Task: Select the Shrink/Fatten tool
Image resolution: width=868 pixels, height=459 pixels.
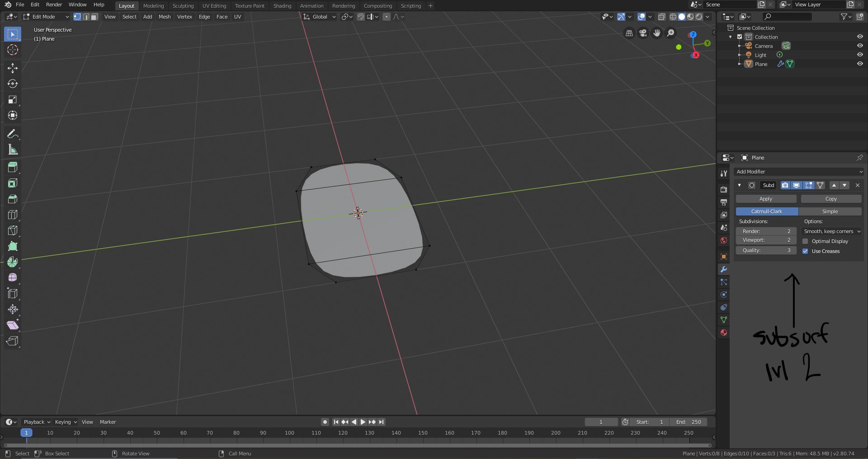Action: click(13, 309)
